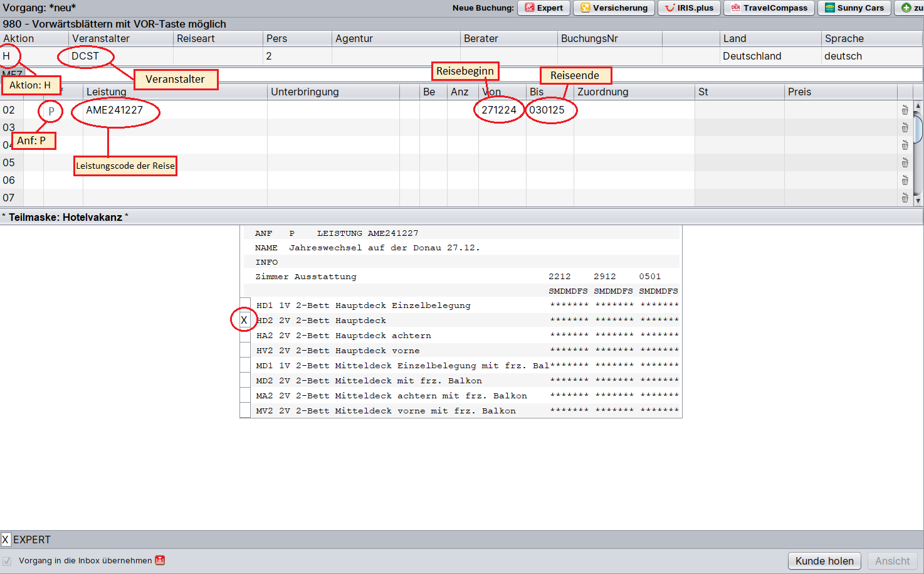Toggle 'Vorgang in die Inbox übernehmen' checkbox
This screenshot has height=574, width=924.
click(7, 561)
